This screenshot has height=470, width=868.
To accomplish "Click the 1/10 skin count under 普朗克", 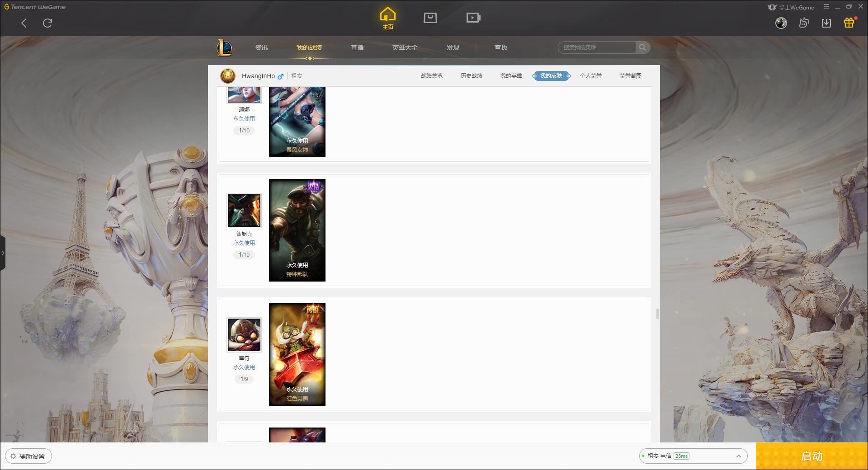I will (244, 255).
